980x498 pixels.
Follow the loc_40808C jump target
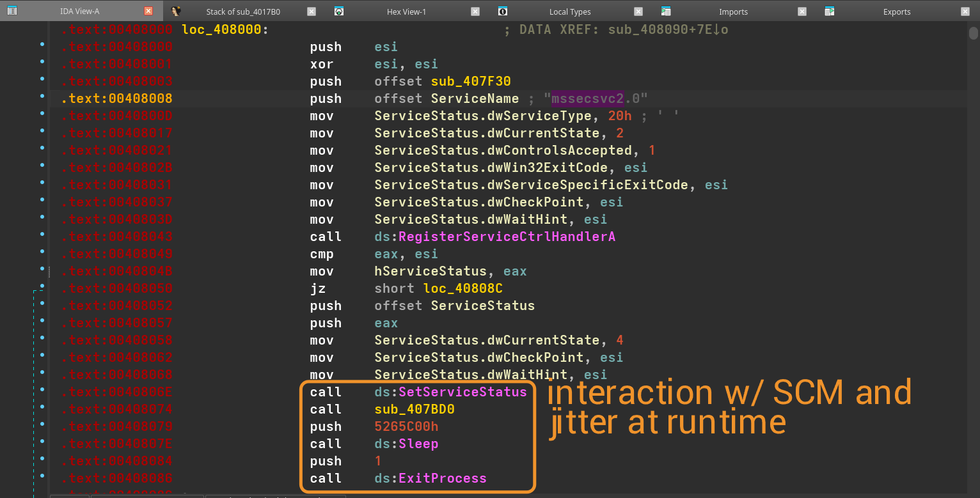coord(462,288)
